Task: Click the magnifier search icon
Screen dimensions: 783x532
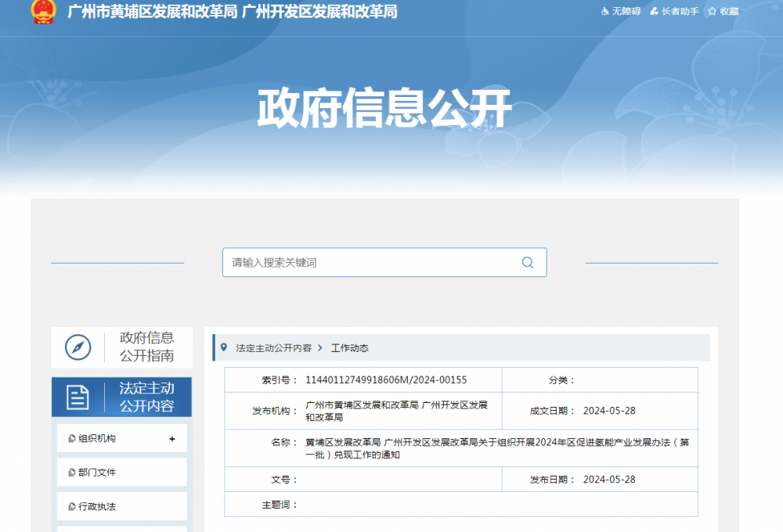Action: 527,263
